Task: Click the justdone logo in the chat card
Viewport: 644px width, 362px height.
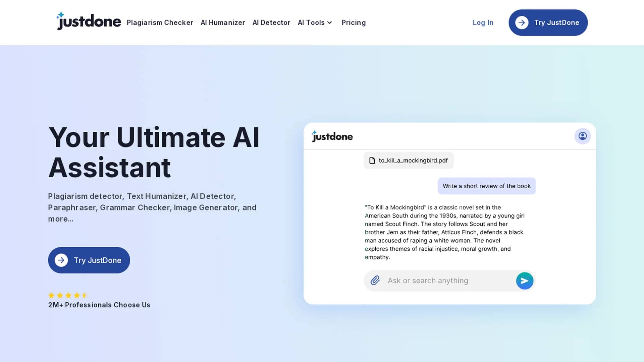Action: (332, 136)
